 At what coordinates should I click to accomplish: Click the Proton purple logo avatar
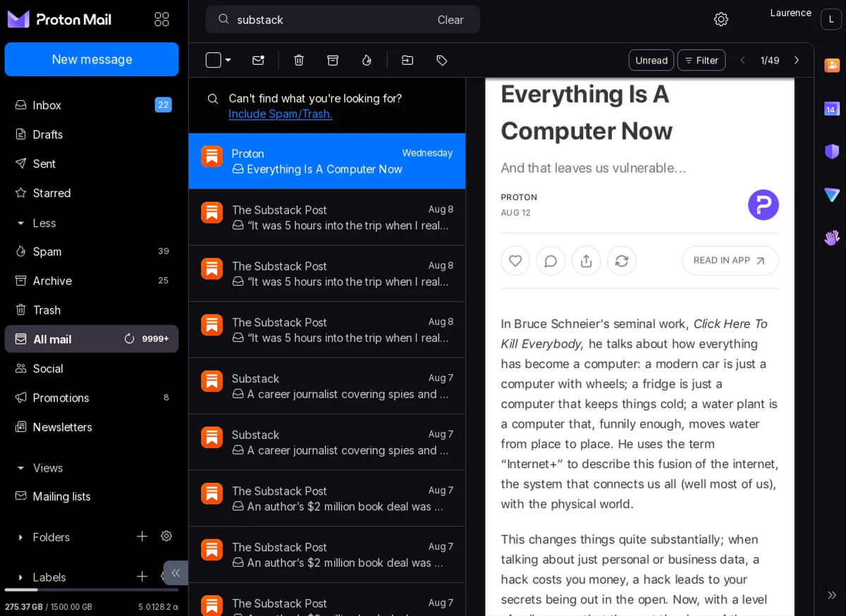pyautogui.click(x=764, y=204)
